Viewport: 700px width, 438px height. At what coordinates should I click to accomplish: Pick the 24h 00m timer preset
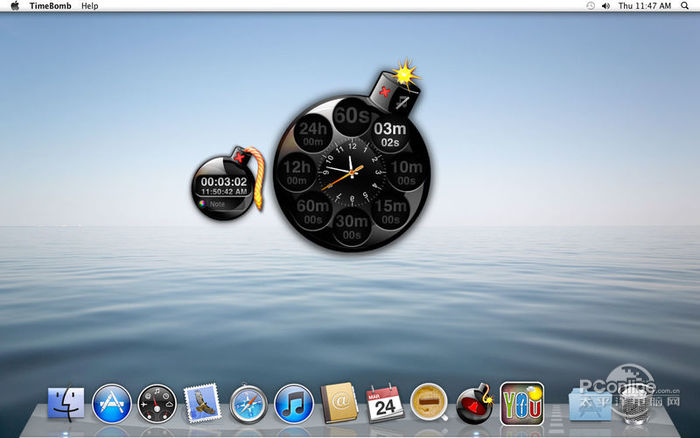(x=313, y=134)
